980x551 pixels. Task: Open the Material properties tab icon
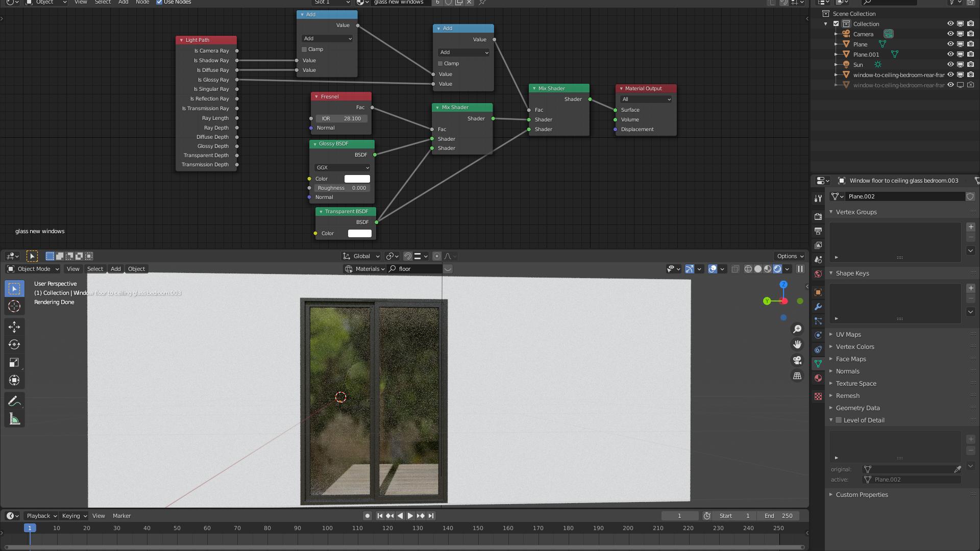click(818, 378)
